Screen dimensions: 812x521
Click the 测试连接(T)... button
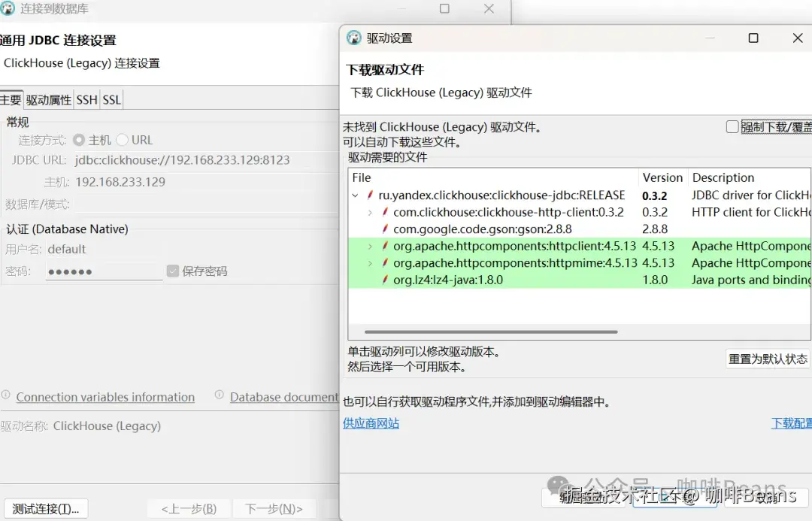(x=46, y=508)
